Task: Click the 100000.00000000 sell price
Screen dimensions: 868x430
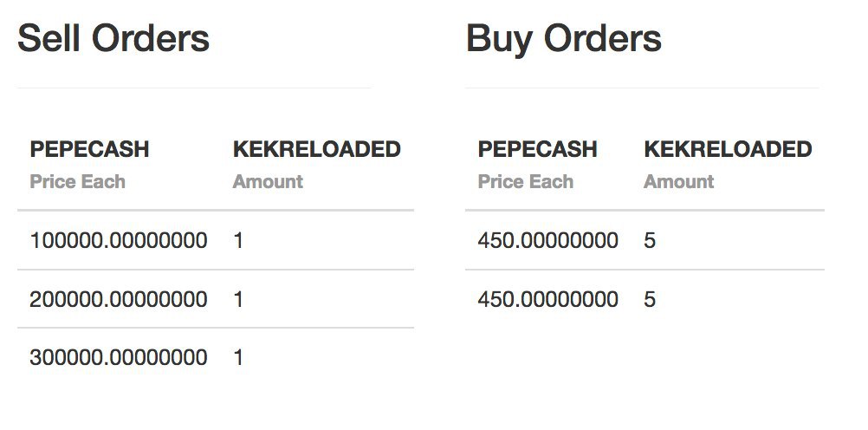Action: point(119,240)
